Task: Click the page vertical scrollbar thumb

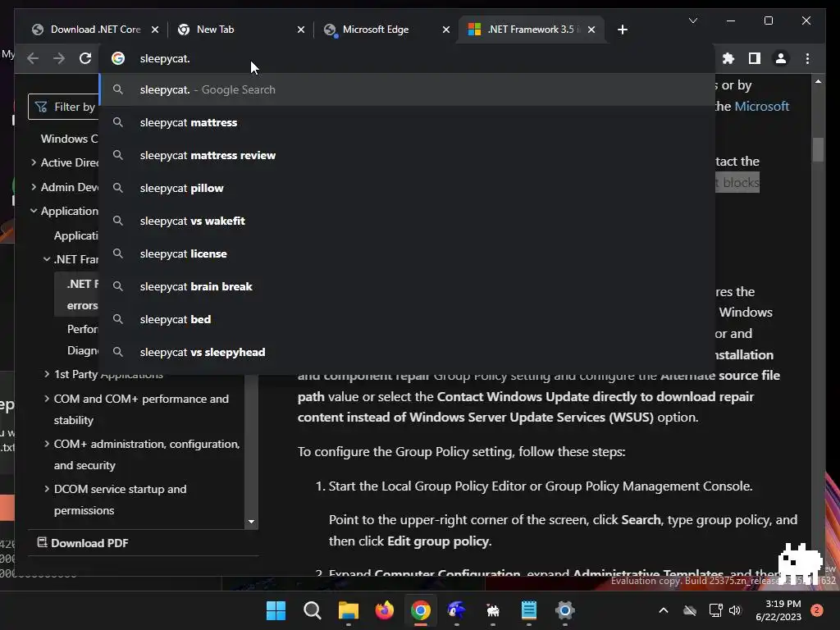Action: [x=818, y=149]
